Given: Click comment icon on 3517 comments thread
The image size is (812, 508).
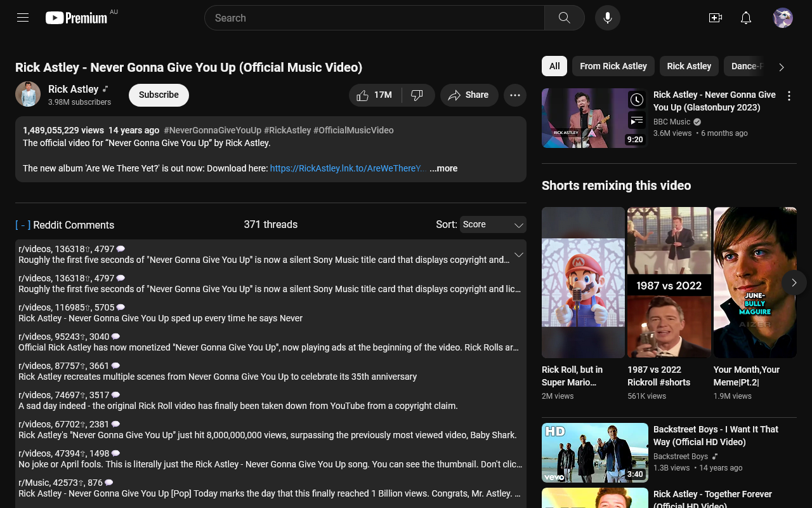Looking at the screenshot, I should pyautogui.click(x=115, y=395).
